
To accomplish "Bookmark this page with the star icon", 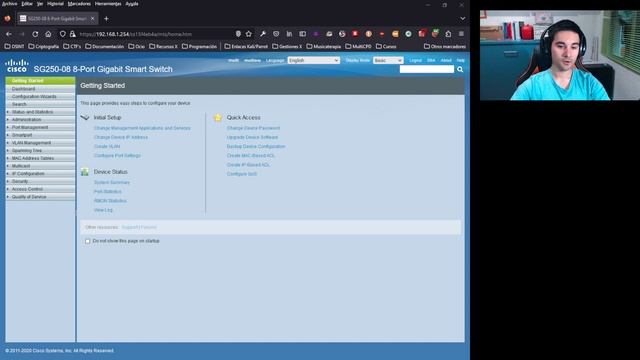I will click(249, 34).
